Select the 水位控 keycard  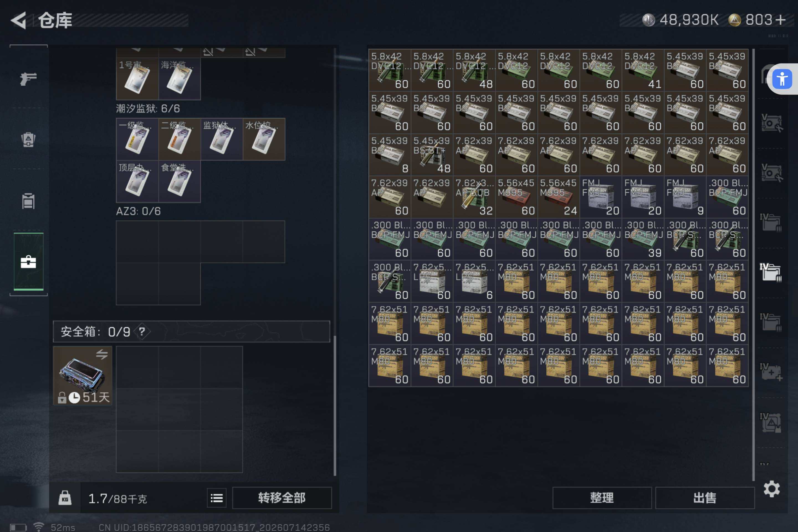[264, 139]
